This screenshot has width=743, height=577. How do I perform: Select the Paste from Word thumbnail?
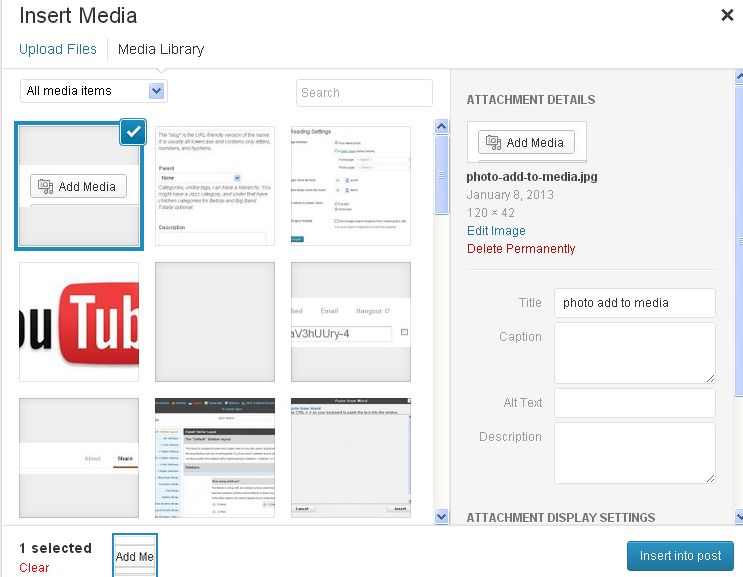[x=351, y=457]
